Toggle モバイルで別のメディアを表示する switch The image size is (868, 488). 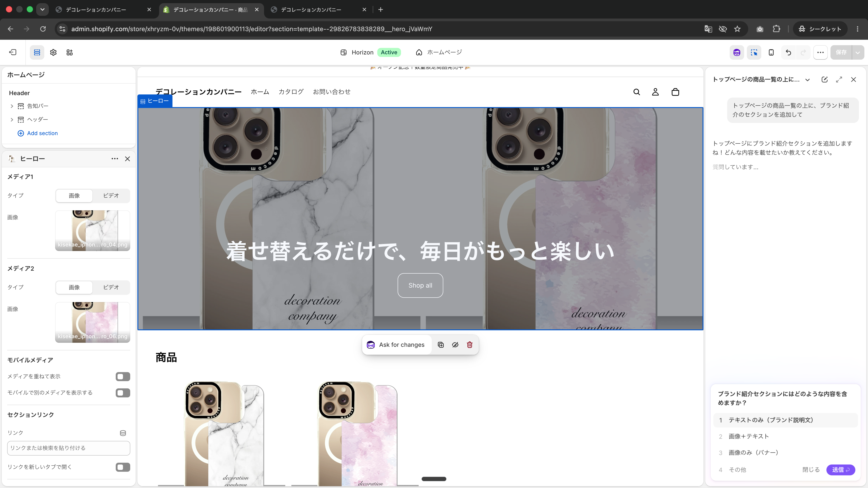[x=123, y=393]
